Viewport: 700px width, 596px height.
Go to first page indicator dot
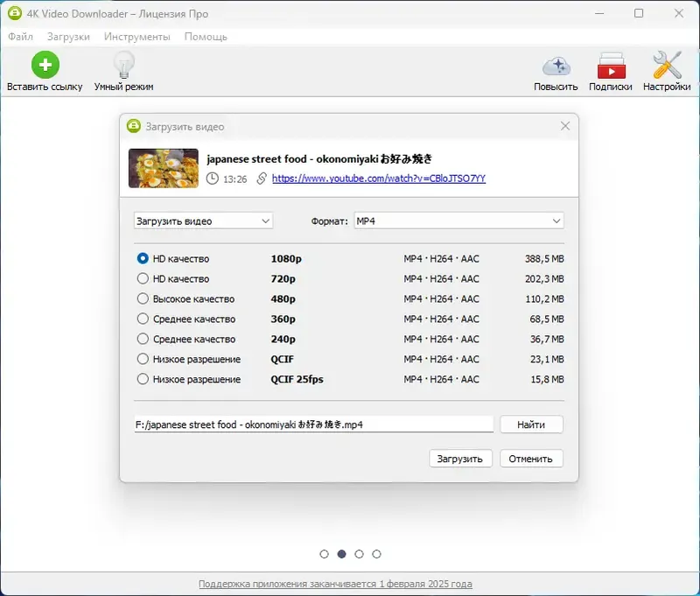point(324,554)
